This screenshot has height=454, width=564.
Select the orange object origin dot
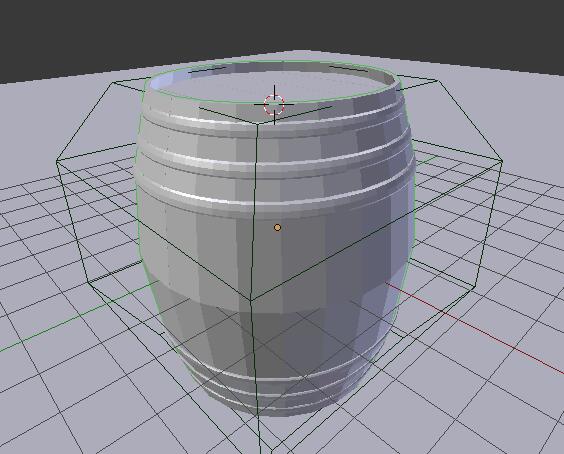coord(277,227)
